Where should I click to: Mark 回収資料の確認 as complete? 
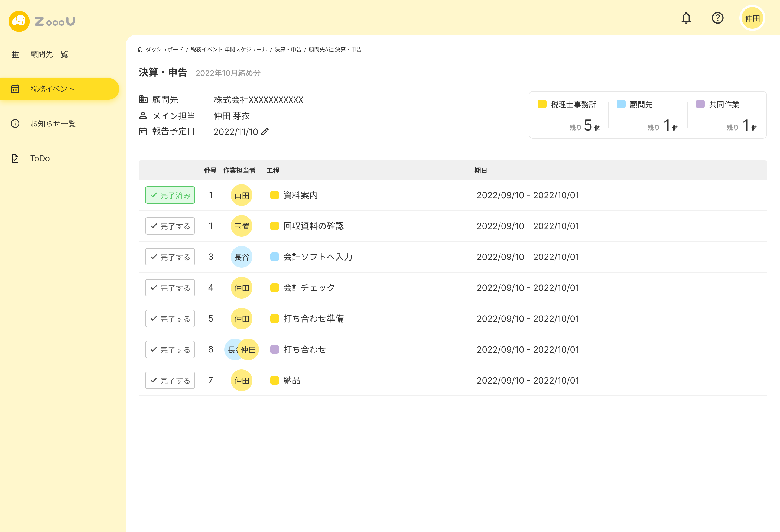click(170, 226)
